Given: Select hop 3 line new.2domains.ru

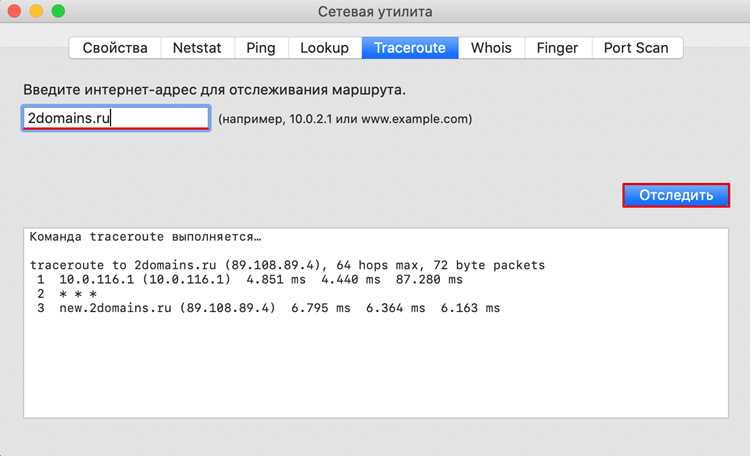Looking at the screenshot, I should click(x=268, y=308).
